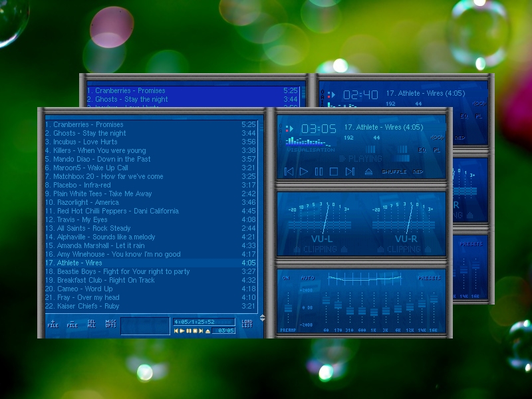Toggle the EQ window button in front player
Screen dimensions: 532x399
pyautogui.click(x=422, y=150)
